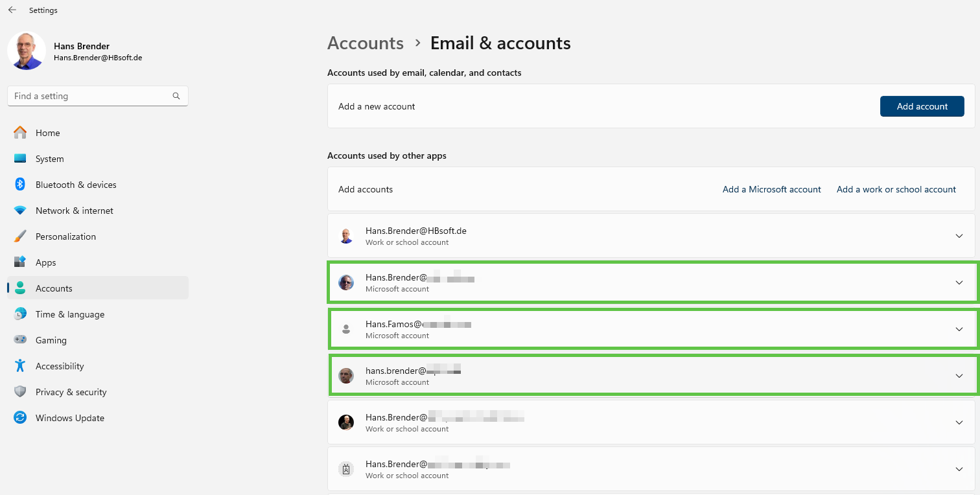Expand the Hans.Brender@HBsoft.de account entry
The width and height of the screenshot is (980, 495).
(959, 236)
